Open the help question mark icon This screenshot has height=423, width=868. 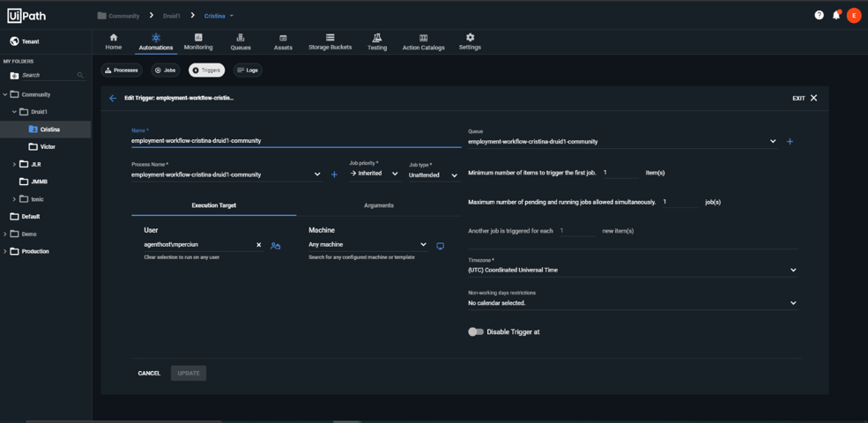point(819,16)
